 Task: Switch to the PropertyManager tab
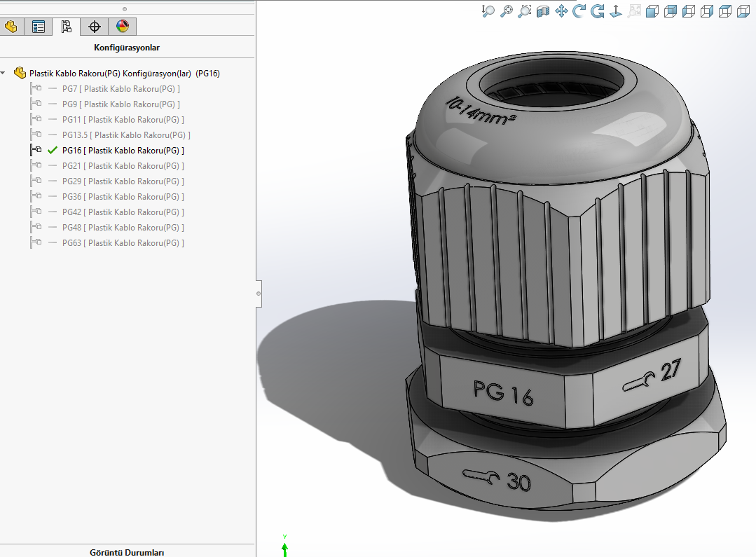(x=39, y=27)
